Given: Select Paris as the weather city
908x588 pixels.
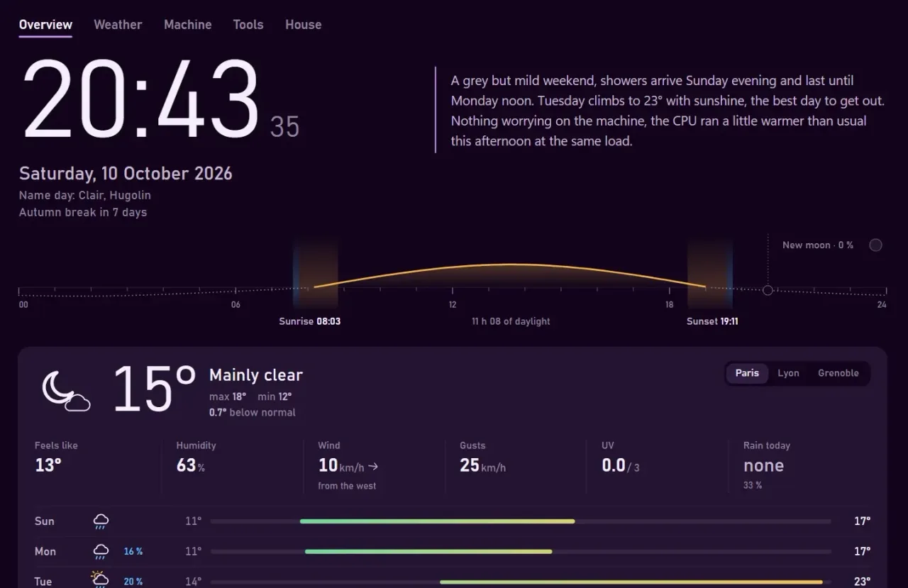Looking at the screenshot, I should tap(747, 373).
